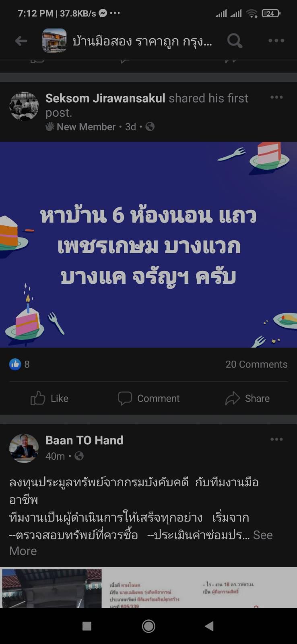Viewport: 297px width, 644px height.
Task: Expand options menu on Baan TO Hand post
Action: (276, 440)
